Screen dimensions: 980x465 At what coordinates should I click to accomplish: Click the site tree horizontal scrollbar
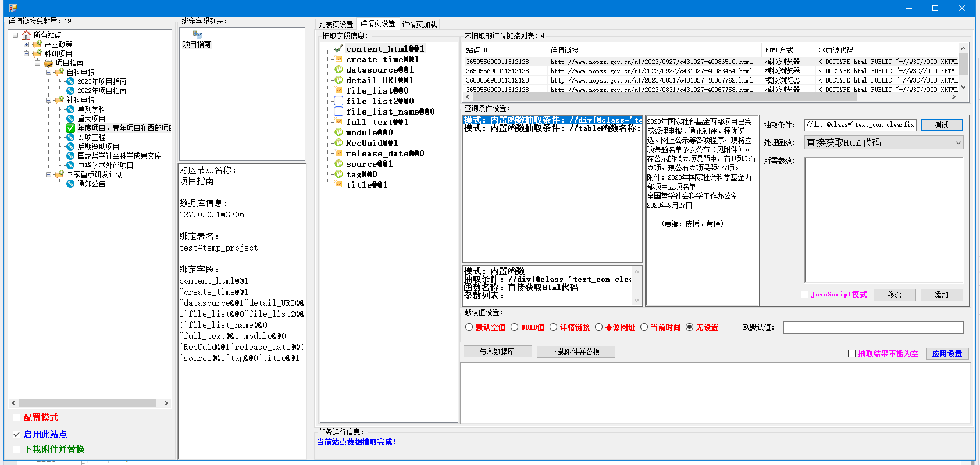click(x=90, y=403)
